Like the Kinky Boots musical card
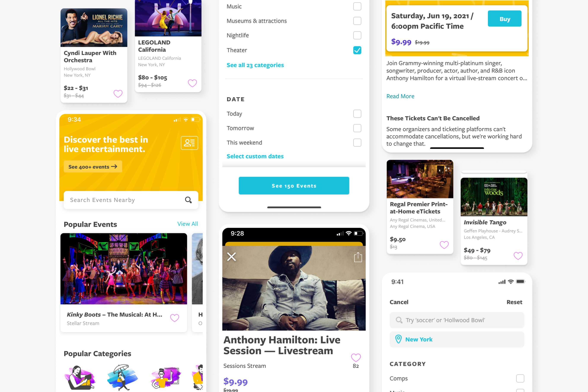The image size is (588, 392). [x=175, y=318]
